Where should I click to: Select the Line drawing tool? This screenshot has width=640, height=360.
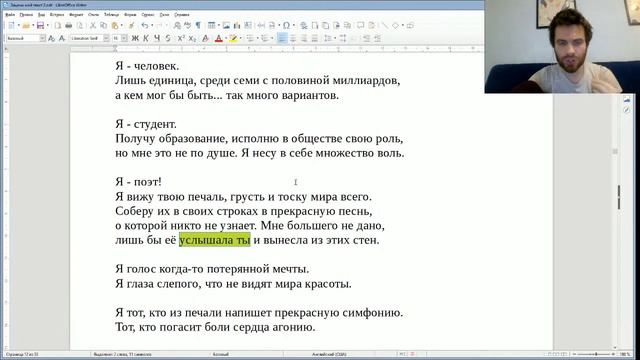[x=384, y=25]
